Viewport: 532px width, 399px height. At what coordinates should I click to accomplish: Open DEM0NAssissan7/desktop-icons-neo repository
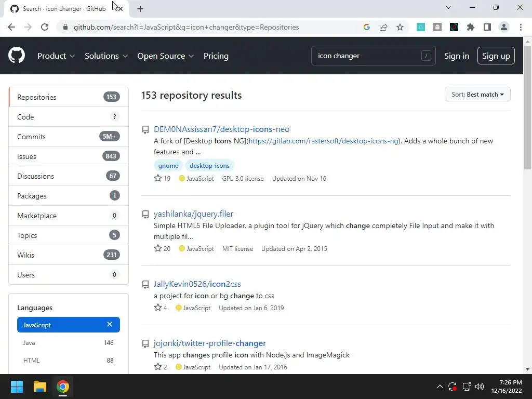point(221,129)
